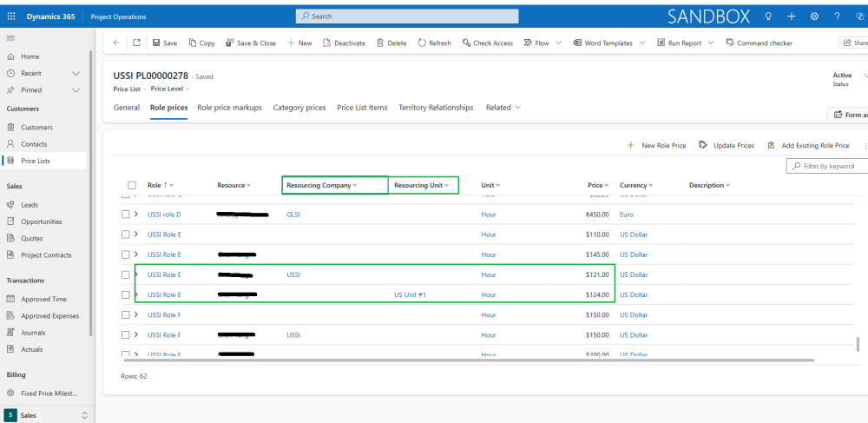
Task: Toggle the select-all checkbox in grid header
Action: pyautogui.click(x=132, y=185)
